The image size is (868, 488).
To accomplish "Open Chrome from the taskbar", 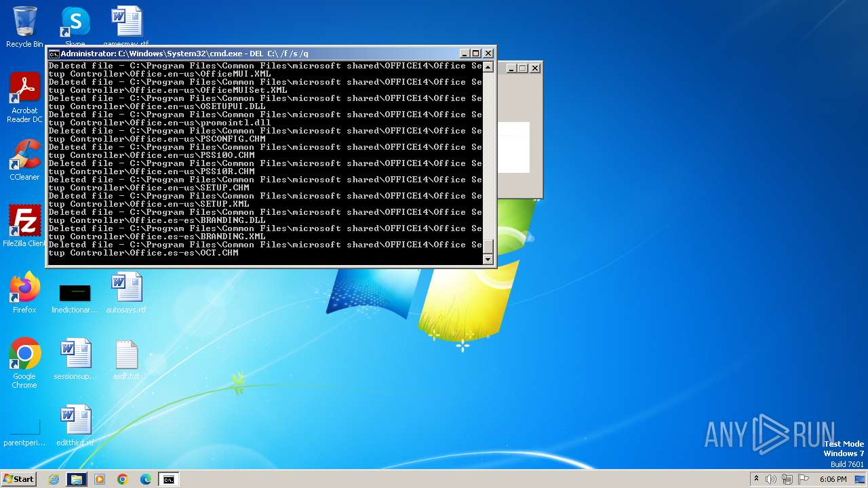I will pyautogui.click(x=123, y=479).
